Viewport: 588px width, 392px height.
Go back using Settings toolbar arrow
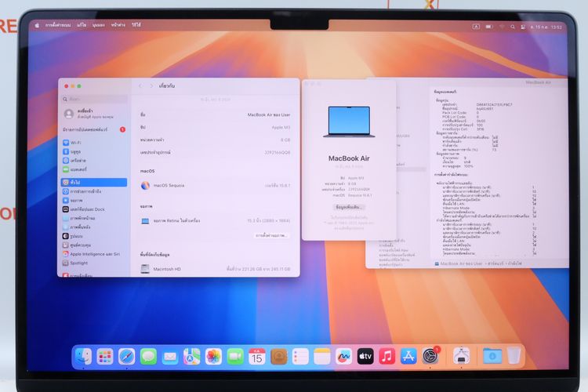(x=140, y=86)
